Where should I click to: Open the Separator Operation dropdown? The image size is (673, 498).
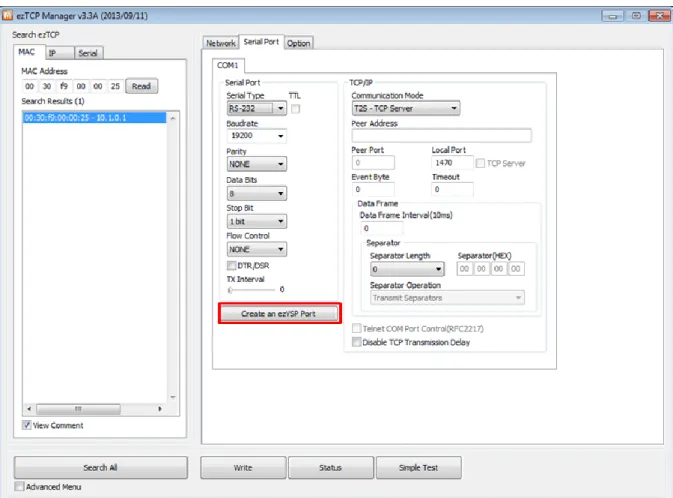point(447,298)
